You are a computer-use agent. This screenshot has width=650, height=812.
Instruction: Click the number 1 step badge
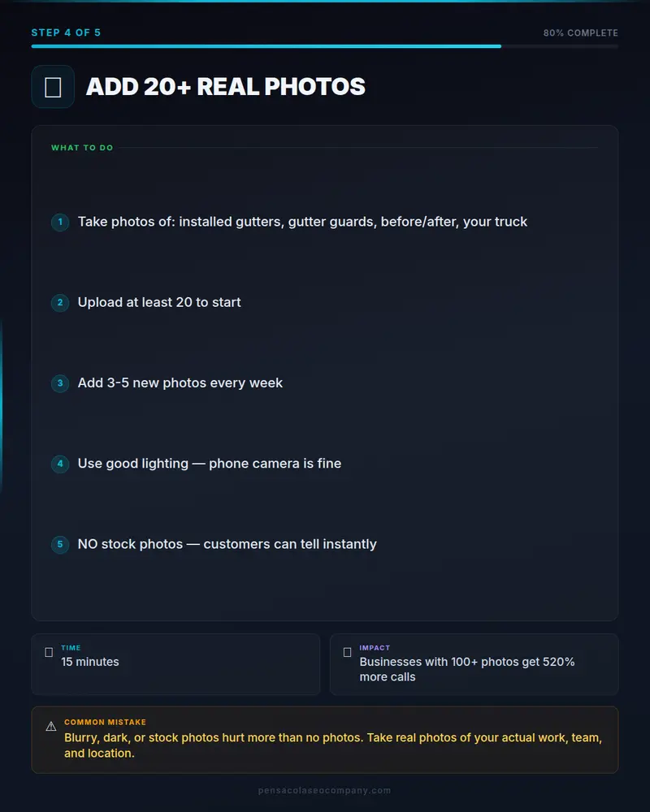point(60,222)
